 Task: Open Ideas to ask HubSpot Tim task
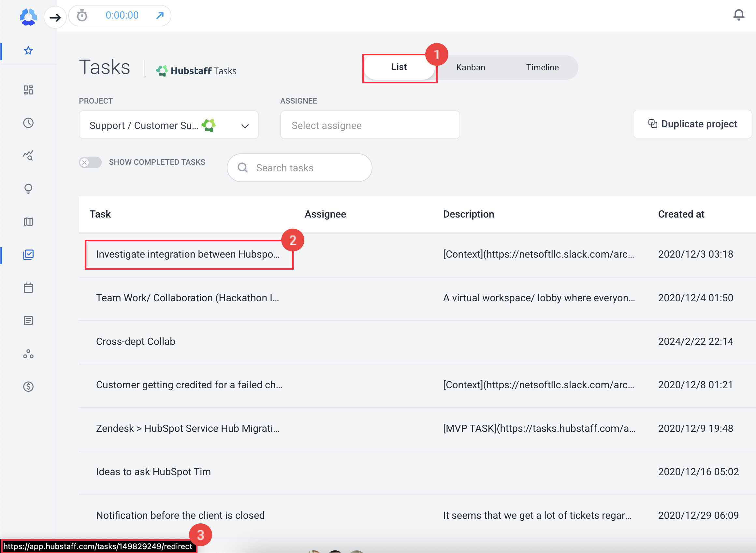click(153, 472)
